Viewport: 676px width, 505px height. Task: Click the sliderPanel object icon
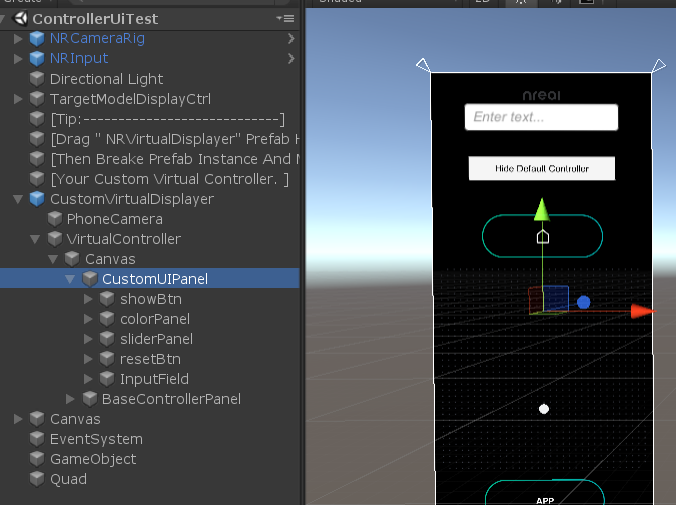pyautogui.click(x=107, y=339)
